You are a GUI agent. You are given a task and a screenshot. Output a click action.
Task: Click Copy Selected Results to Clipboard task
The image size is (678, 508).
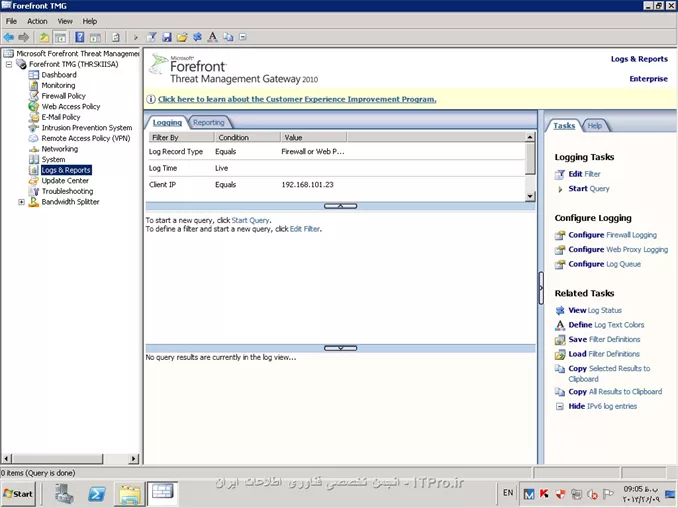[609, 374]
